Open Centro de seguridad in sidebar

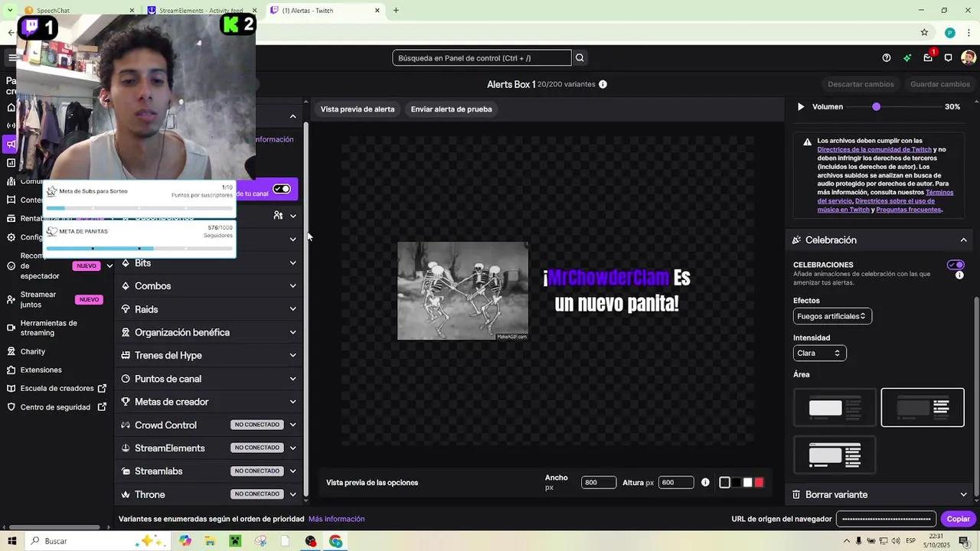55,407
